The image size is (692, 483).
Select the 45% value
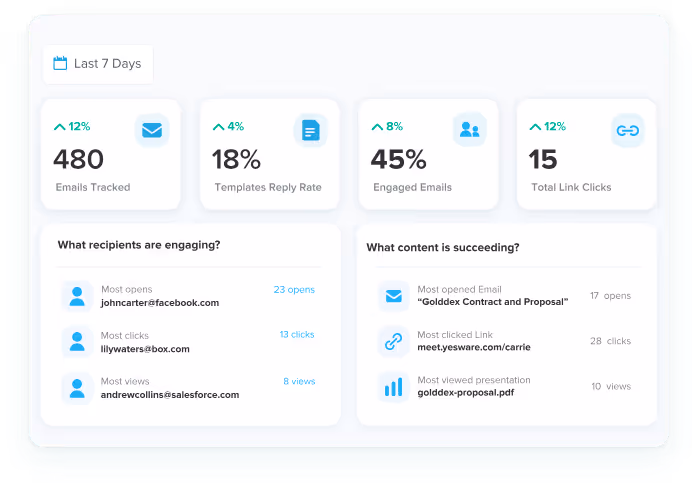[399, 159]
